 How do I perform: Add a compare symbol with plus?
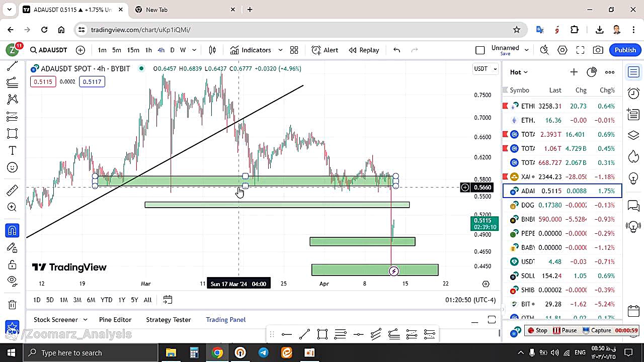[x=80, y=50]
